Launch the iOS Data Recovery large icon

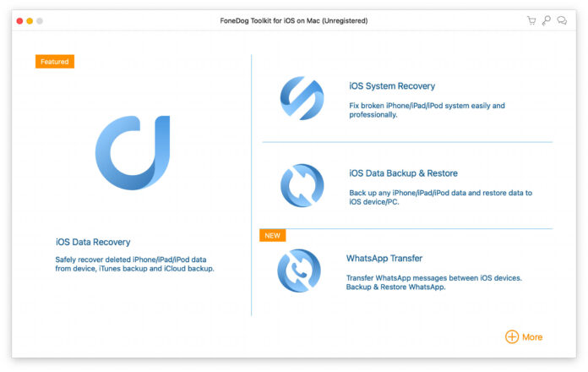(133, 152)
